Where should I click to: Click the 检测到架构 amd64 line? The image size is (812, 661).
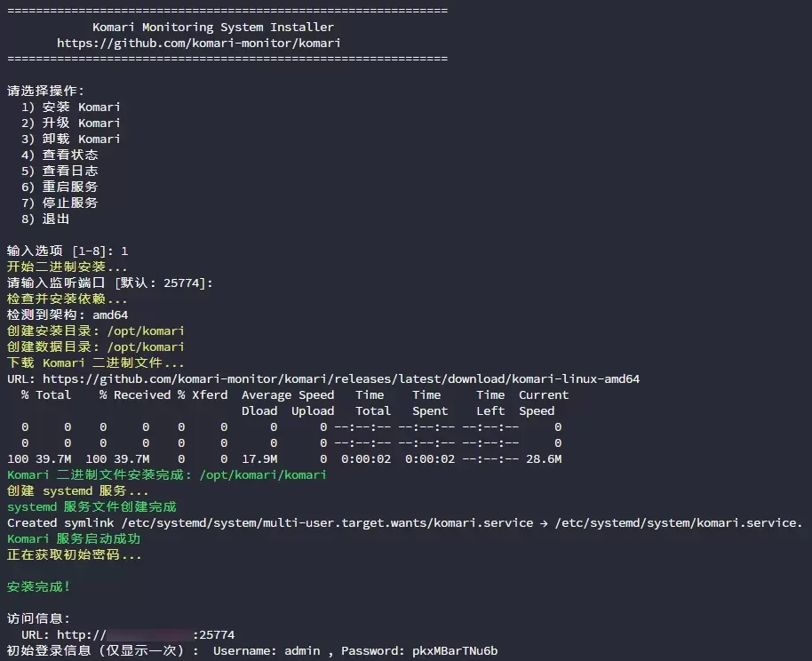point(68,315)
